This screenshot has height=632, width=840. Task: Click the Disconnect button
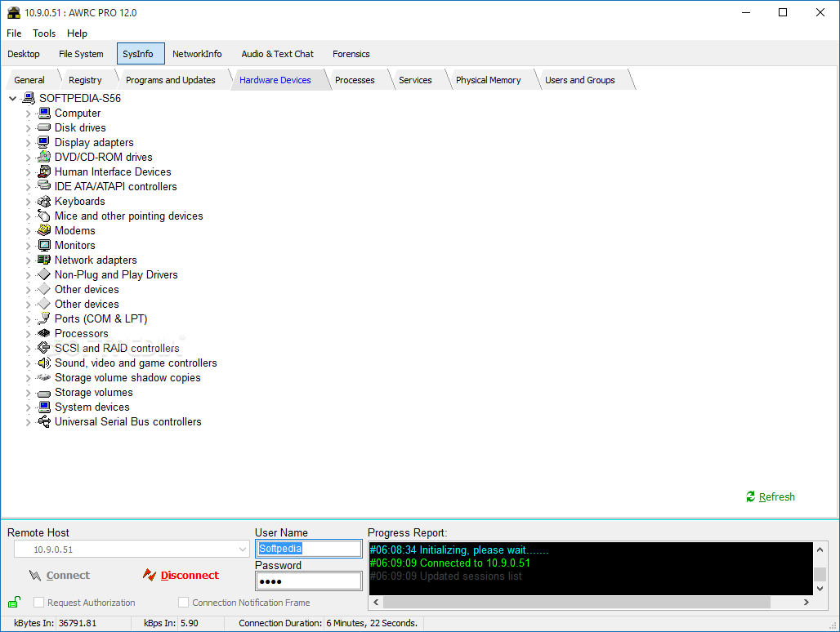tap(181, 576)
